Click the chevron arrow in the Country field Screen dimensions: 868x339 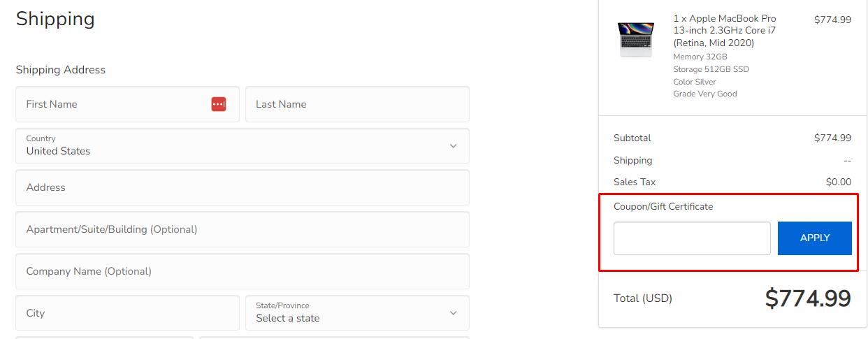click(453, 146)
